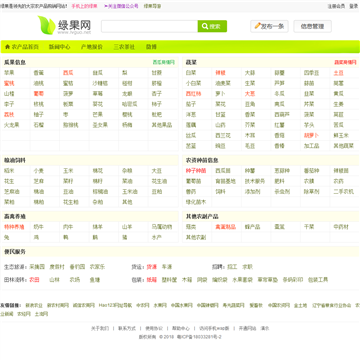Open the 大蒜 category
The width and height of the screenshot is (360, 360).
tap(250, 73)
